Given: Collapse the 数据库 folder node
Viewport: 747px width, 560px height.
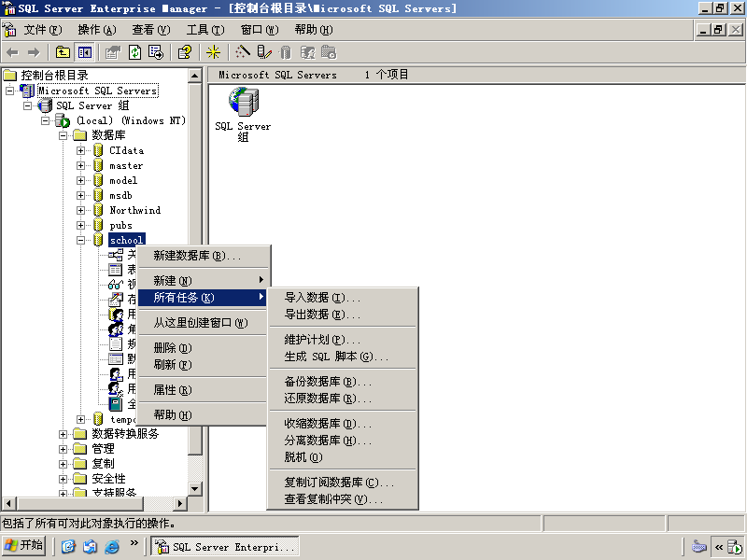Looking at the screenshot, I should pyautogui.click(x=63, y=135).
